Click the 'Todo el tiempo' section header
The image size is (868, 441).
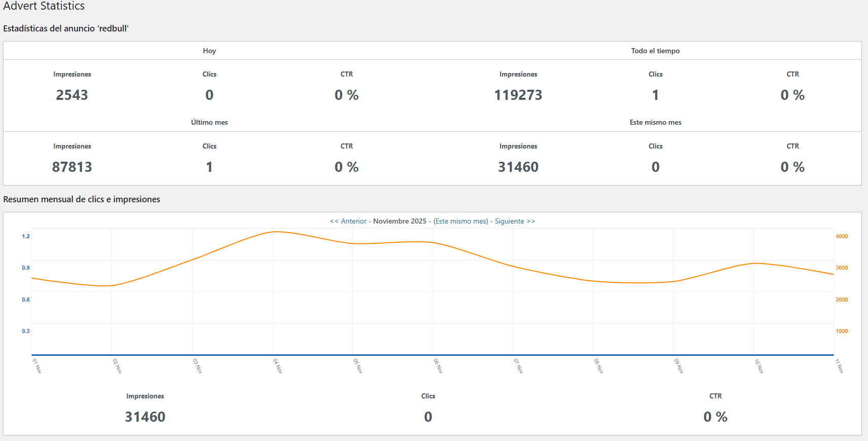tap(655, 51)
